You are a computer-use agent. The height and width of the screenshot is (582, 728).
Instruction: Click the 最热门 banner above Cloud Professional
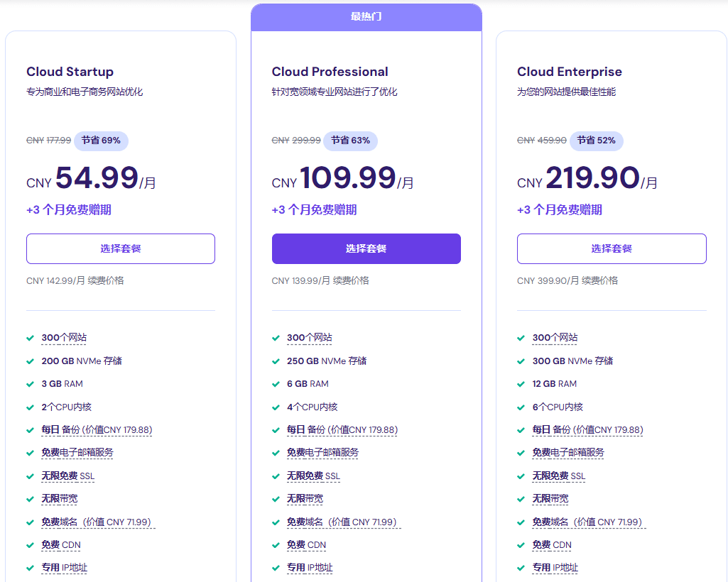click(366, 16)
